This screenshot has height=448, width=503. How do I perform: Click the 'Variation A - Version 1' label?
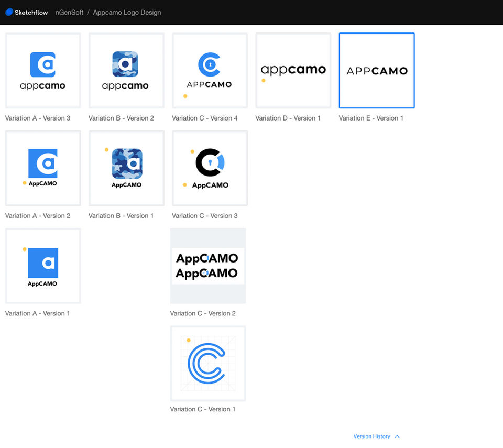pyautogui.click(x=37, y=313)
